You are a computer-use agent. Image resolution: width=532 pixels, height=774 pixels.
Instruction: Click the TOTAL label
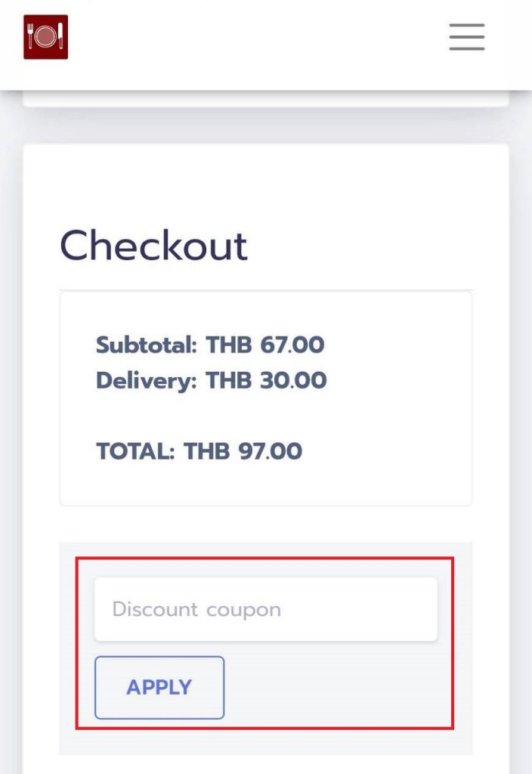tap(135, 451)
